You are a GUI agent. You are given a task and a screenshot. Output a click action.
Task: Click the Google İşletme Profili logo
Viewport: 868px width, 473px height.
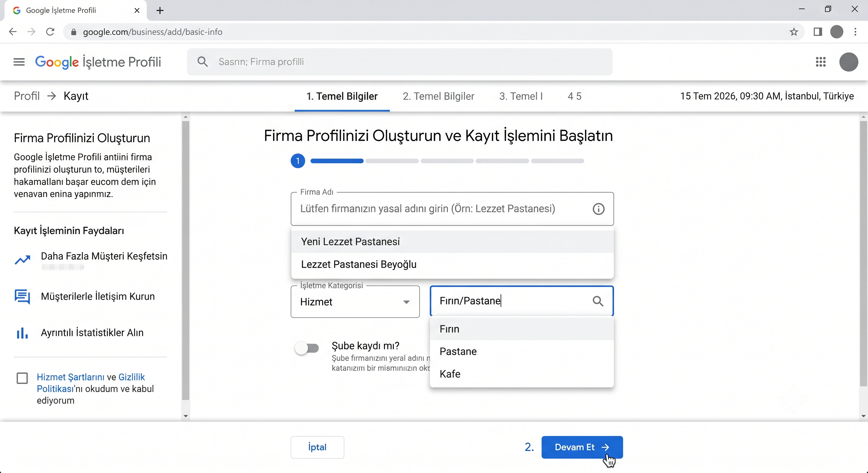click(x=98, y=62)
